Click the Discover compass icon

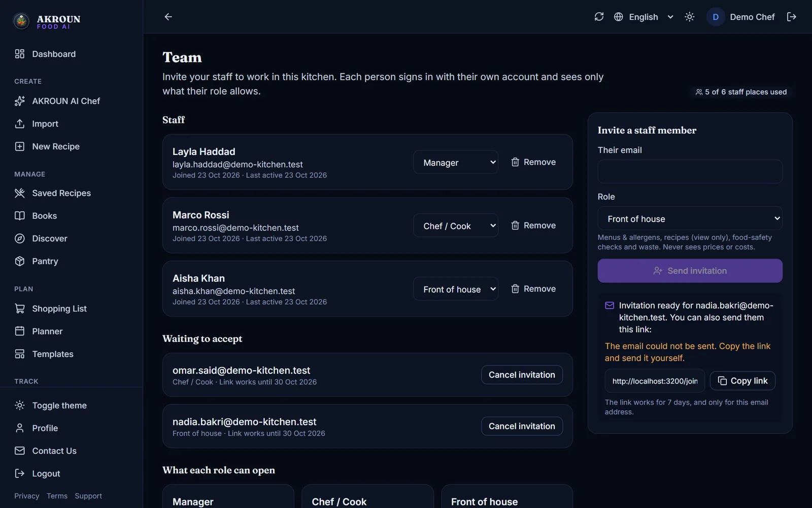pyautogui.click(x=20, y=238)
